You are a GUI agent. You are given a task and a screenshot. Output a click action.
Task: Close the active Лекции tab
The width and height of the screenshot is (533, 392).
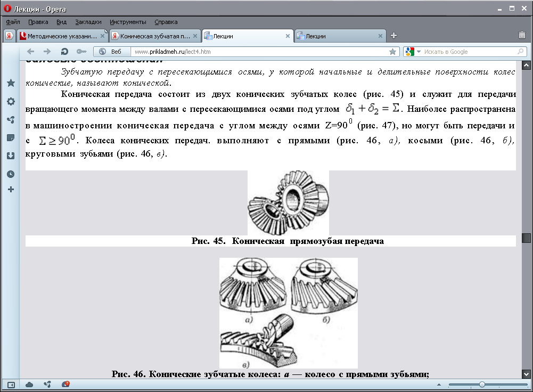tap(288, 36)
